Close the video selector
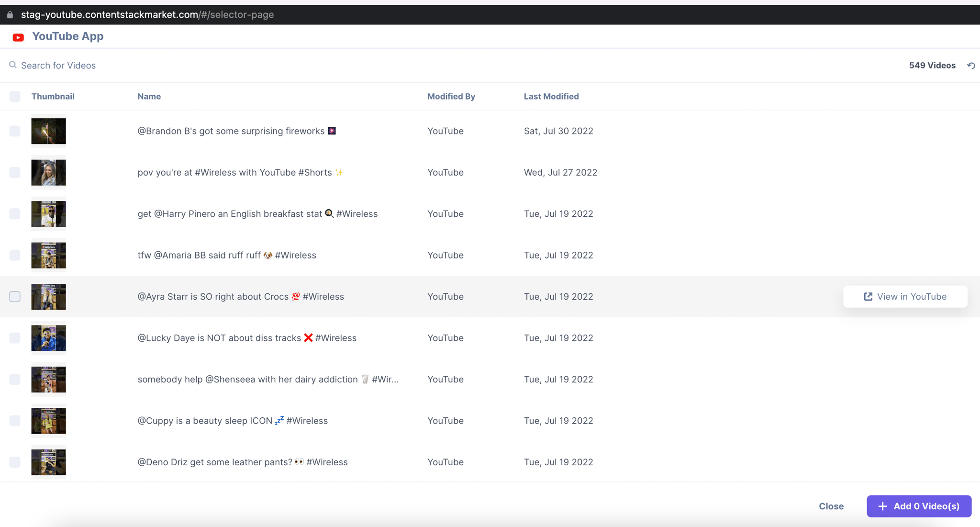Screen dimensions: 980x527 point(831,506)
